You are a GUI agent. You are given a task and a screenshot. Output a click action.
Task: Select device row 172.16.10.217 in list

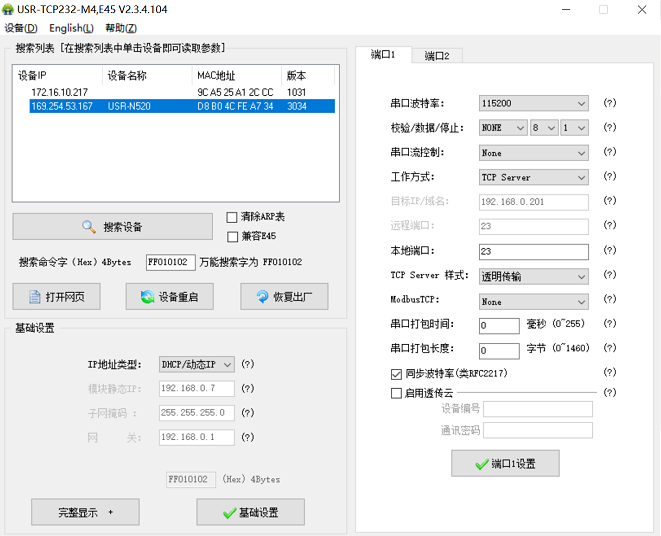(x=61, y=92)
